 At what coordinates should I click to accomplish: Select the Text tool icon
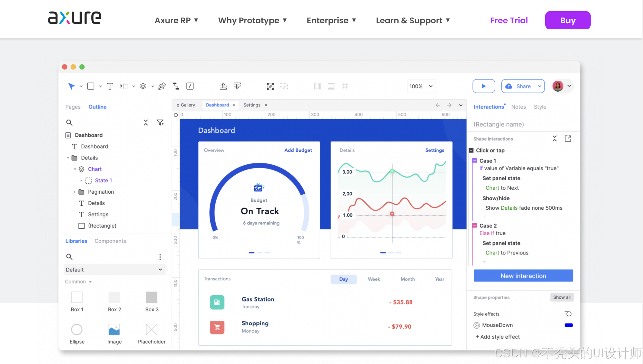coord(110,86)
